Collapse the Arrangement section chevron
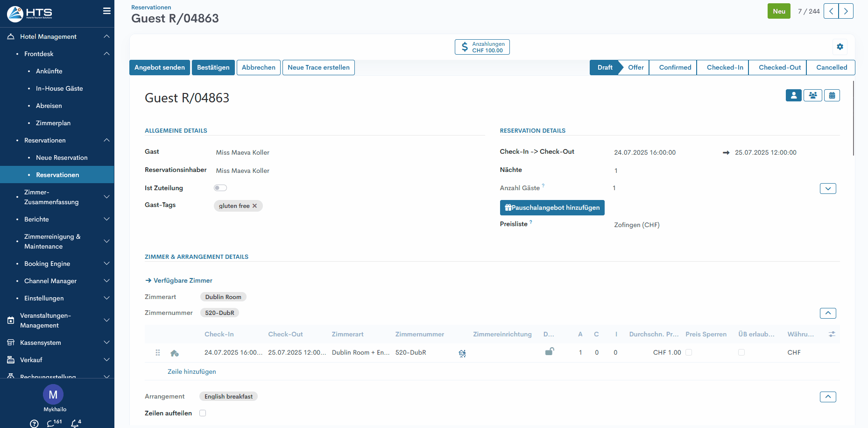This screenshot has width=868, height=428. pyautogui.click(x=827, y=397)
